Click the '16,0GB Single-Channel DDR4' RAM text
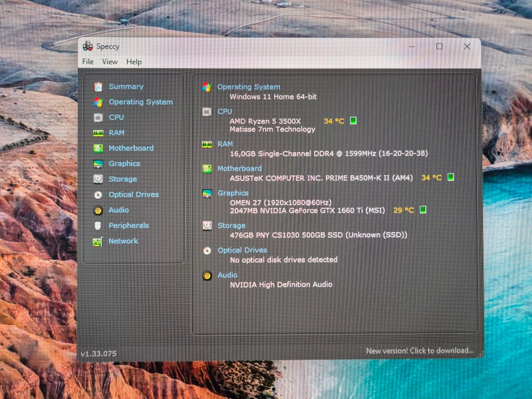Viewport: 532px width, 399px height. point(282,154)
